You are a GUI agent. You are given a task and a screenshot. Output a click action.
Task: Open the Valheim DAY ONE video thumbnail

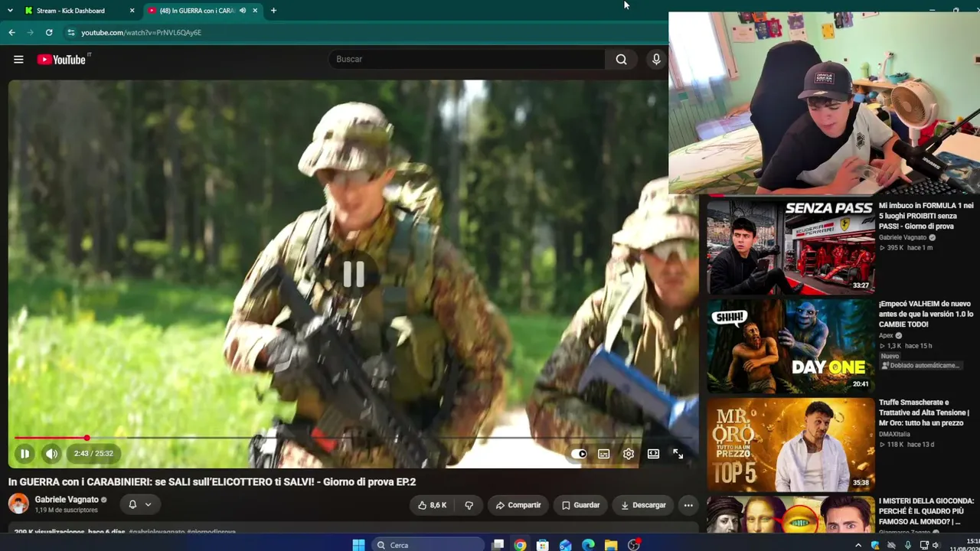pyautogui.click(x=790, y=345)
